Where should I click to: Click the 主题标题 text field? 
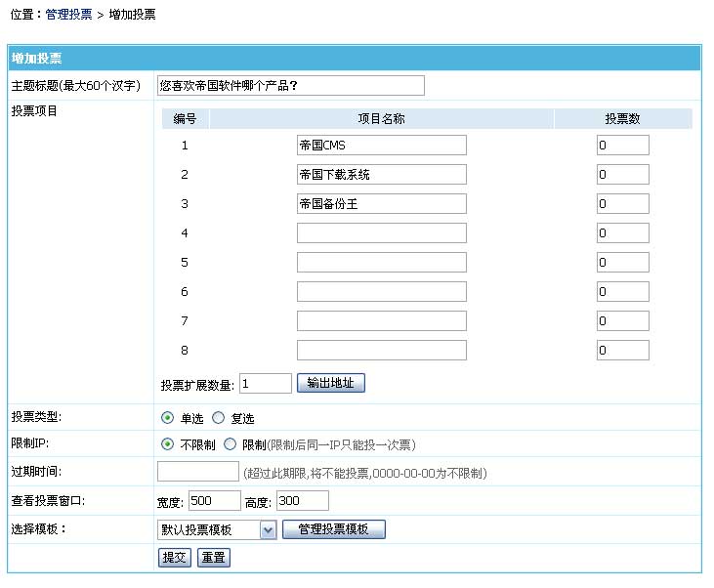290,86
